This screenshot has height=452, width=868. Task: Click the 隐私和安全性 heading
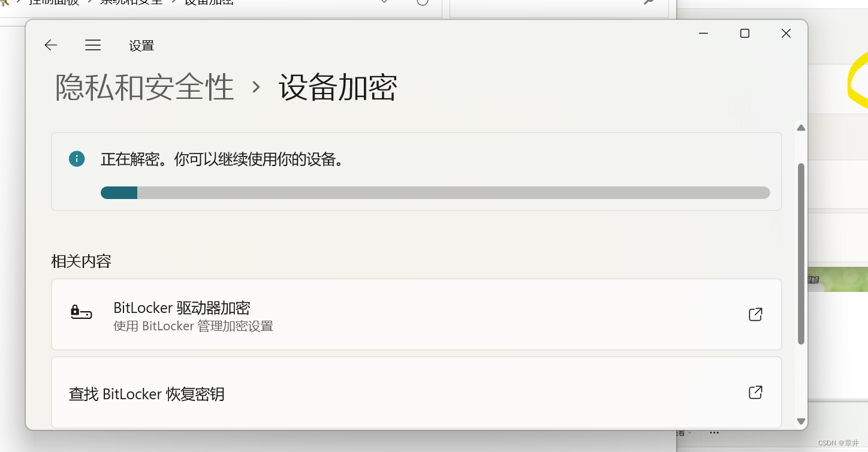pos(143,87)
